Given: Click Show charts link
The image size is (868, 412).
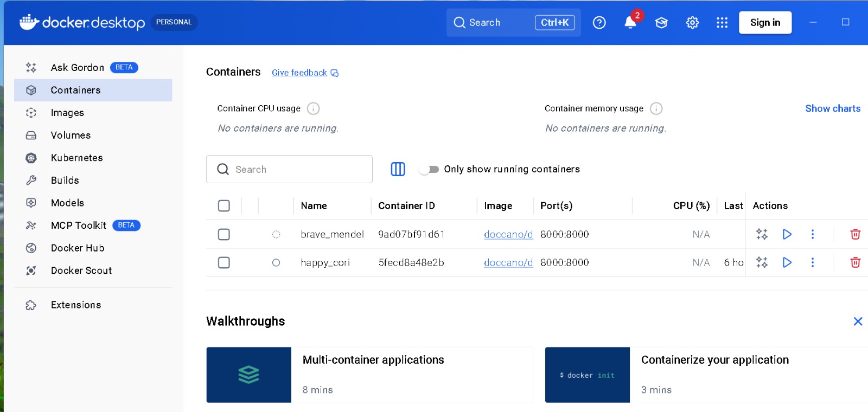Looking at the screenshot, I should click(x=833, y=108).
